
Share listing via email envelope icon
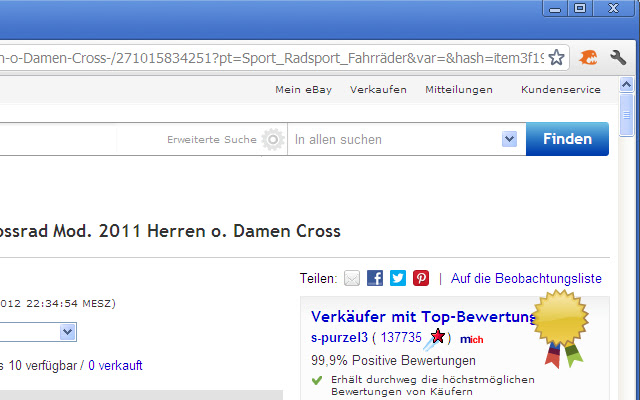pos(352,278)
